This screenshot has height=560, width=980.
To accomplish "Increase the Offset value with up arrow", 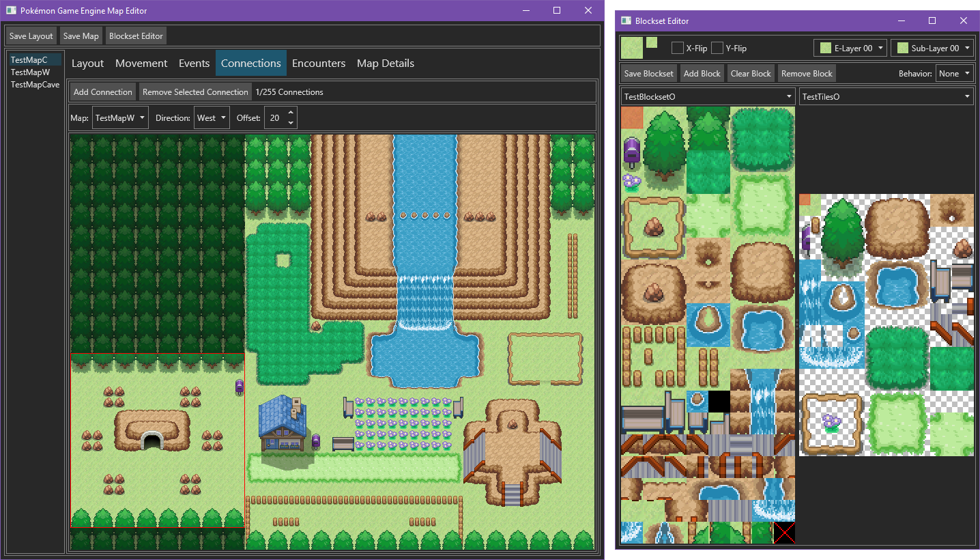I will pos(291,113).
